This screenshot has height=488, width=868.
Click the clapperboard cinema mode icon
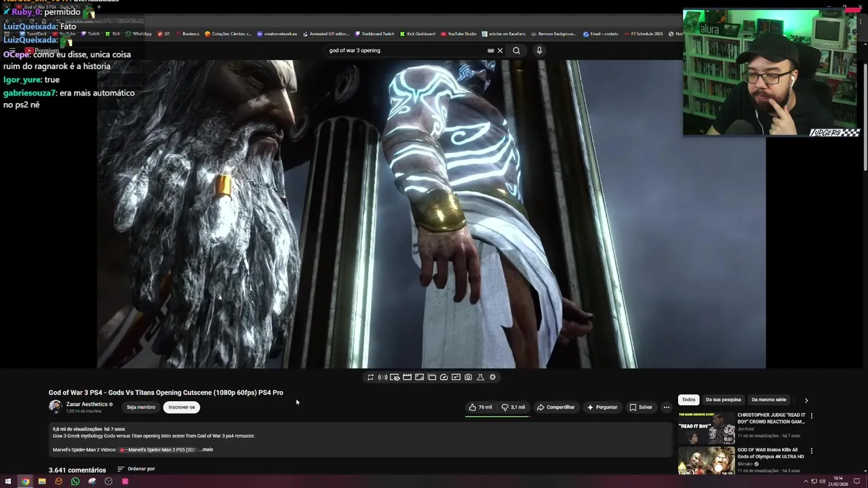coord(407,378)
